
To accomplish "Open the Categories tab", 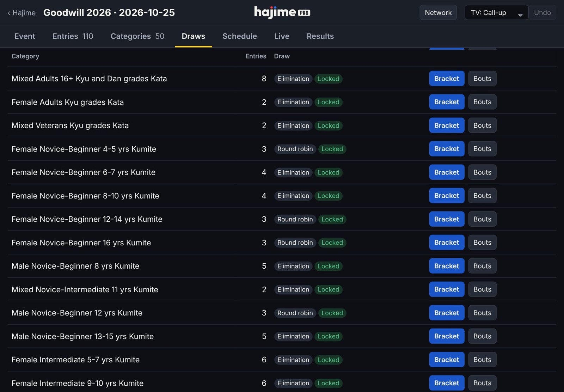I will [137, 36].
